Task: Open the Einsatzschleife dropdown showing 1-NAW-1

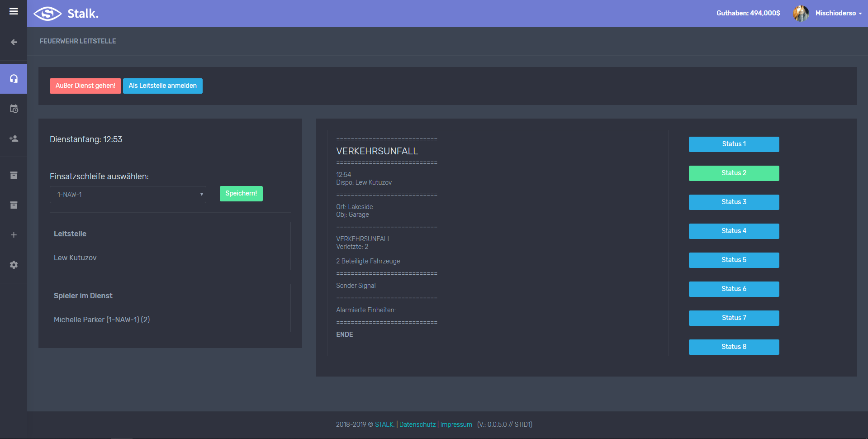Action: (128, 195)
